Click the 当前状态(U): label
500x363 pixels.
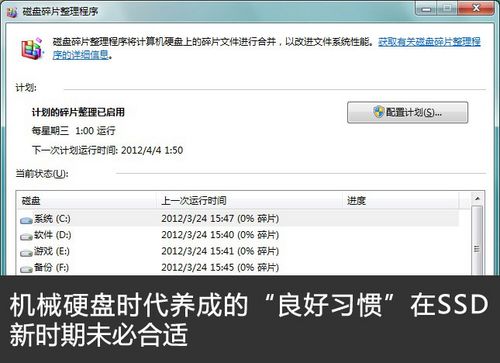[42, 174]
